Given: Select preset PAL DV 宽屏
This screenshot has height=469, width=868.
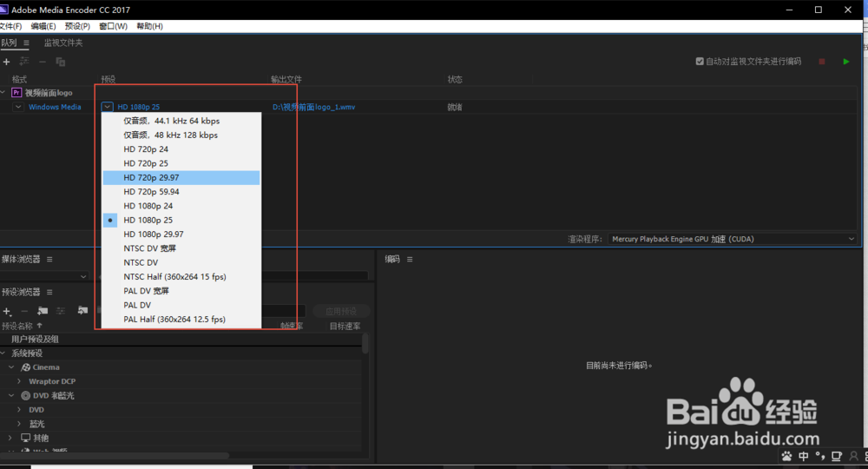Looking at the screenshot, I should [181, 291].
